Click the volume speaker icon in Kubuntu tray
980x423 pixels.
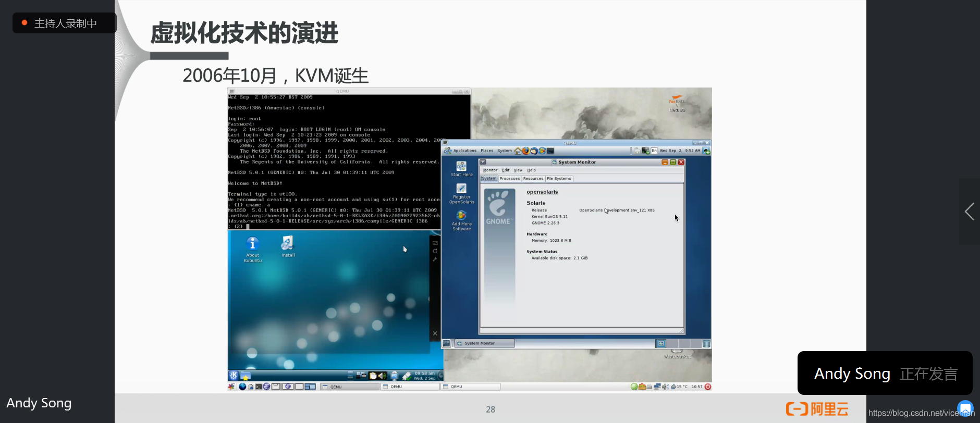point(382,376)
